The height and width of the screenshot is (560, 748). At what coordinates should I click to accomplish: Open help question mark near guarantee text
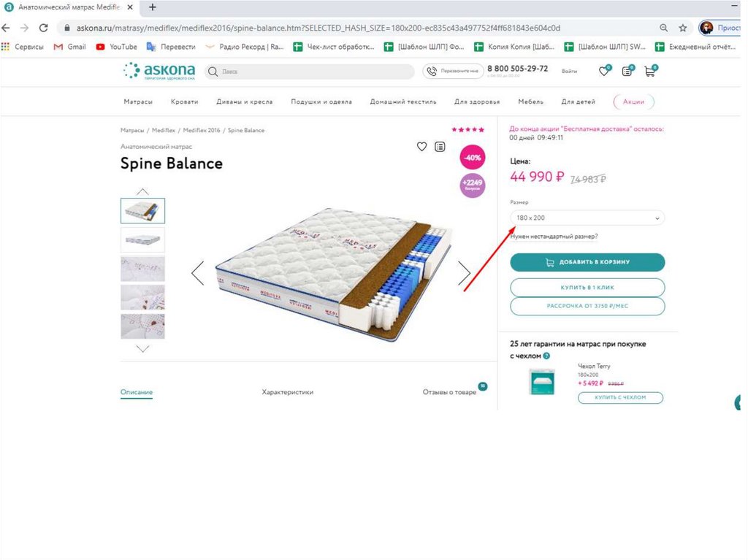pos(546,356)
